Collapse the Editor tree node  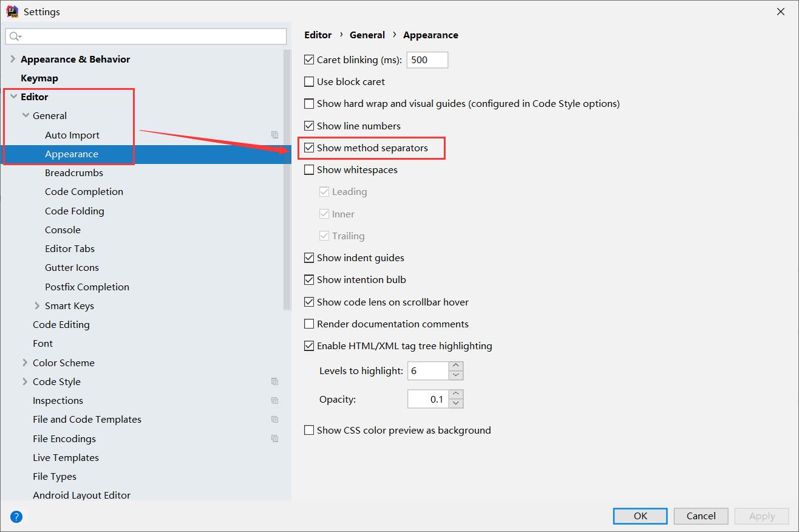(13, 97)
